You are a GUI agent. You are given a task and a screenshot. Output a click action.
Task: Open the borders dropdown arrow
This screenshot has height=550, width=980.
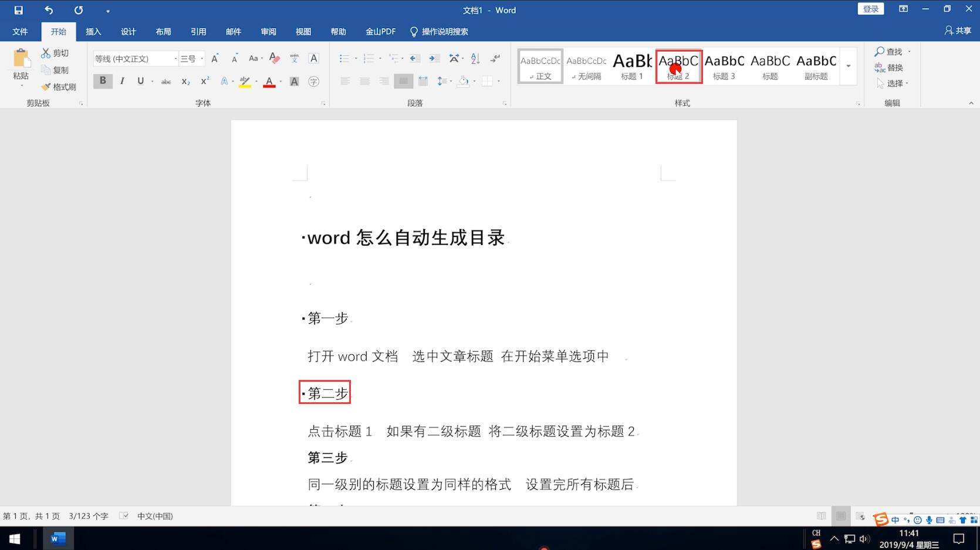(499, 82)
